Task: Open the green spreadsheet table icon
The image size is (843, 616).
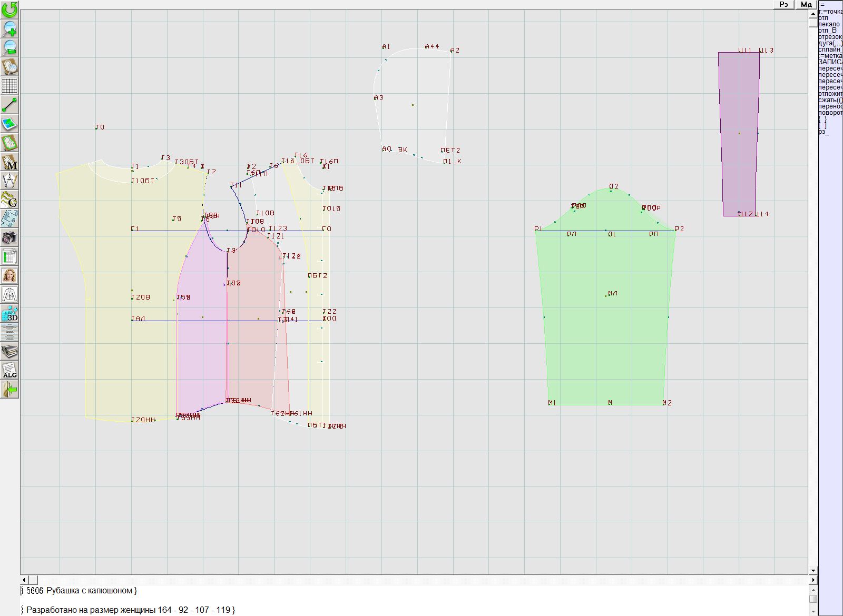Action: point(9,256)
